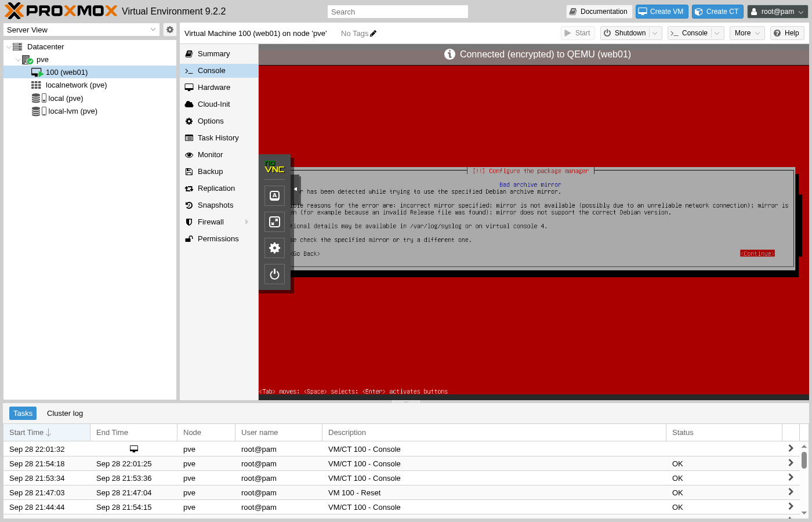Select localnetwork (pve) item
The width and height of the screenshot is (812, 522).
90,85
